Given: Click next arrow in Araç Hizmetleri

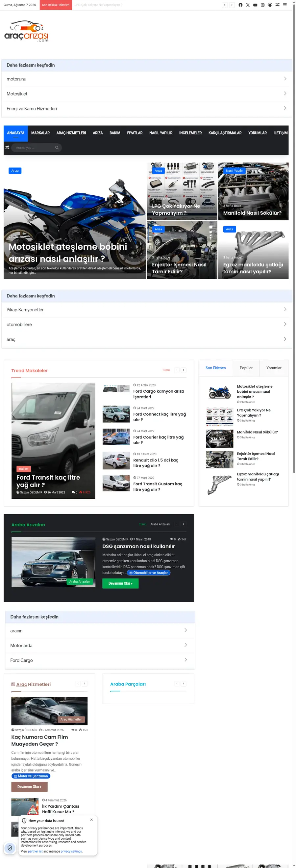Looking at the screenshot, I should 85,684.
